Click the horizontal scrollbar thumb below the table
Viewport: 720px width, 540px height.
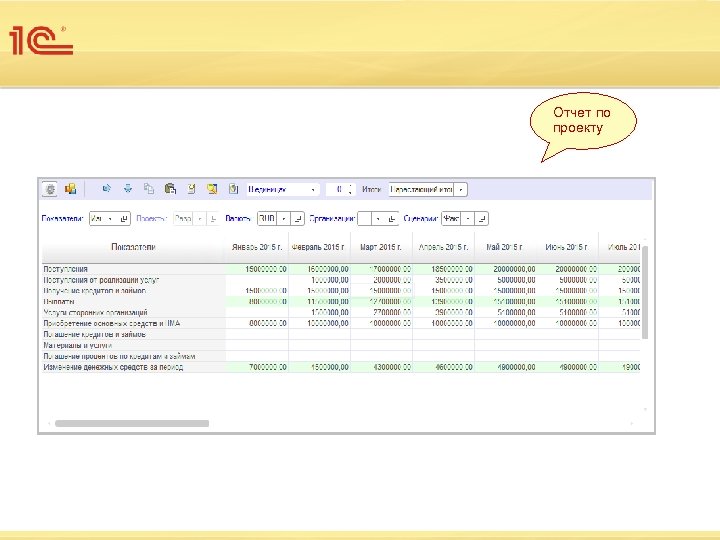tap(132, 423)
